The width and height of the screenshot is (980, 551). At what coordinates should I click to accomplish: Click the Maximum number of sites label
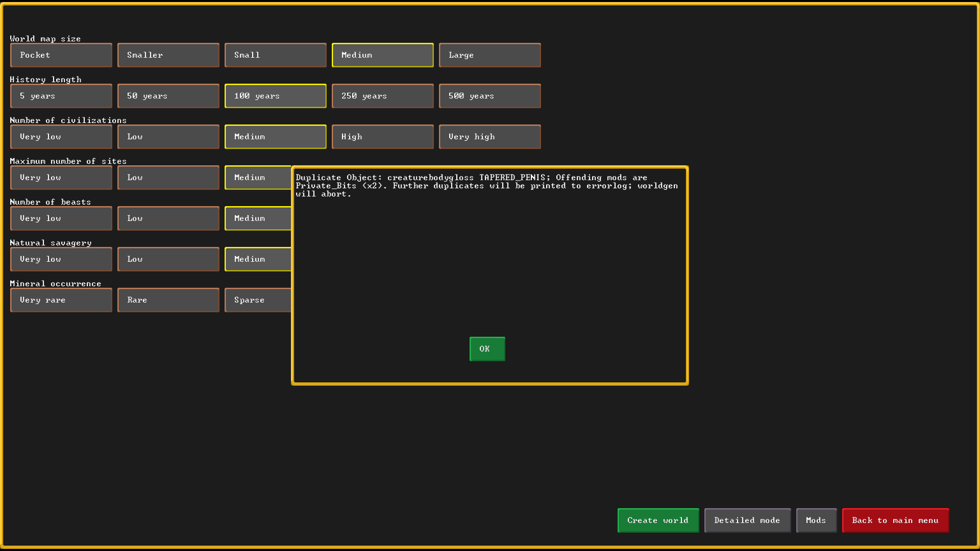pyautogui.click(x=68, y=161)
